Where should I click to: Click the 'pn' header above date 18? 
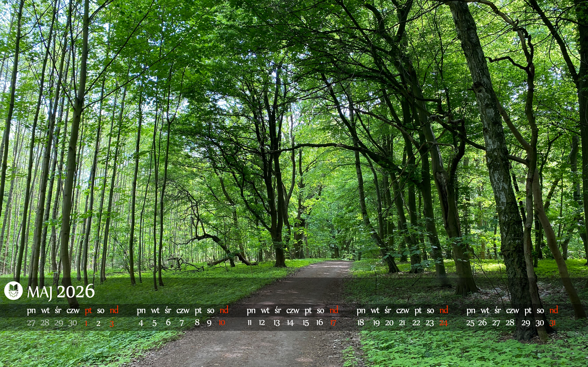(361, 311)
